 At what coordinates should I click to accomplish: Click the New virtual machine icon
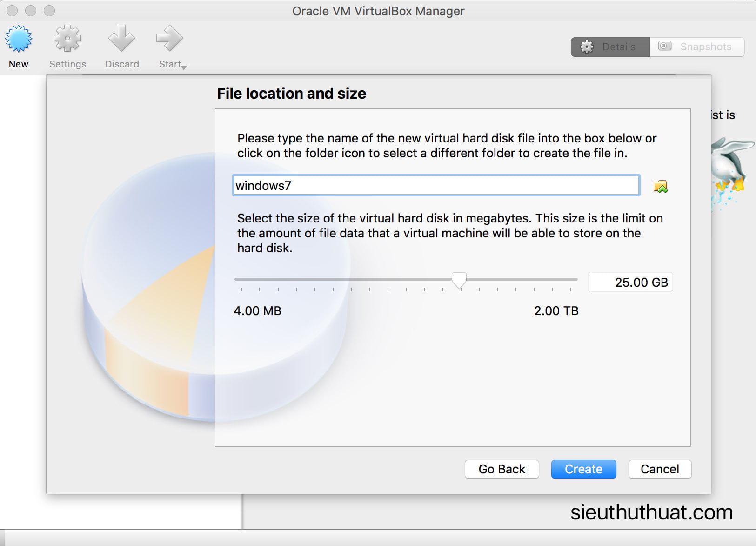point(19,39)
